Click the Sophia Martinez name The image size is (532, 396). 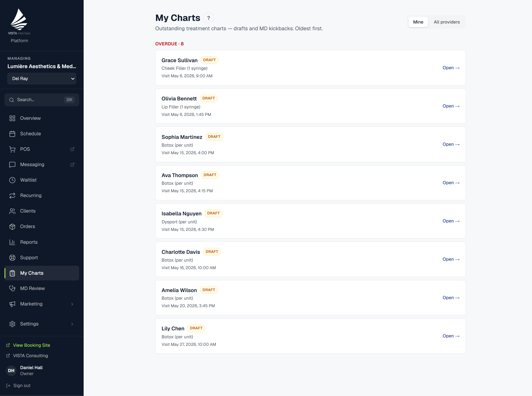click(182, 137)
